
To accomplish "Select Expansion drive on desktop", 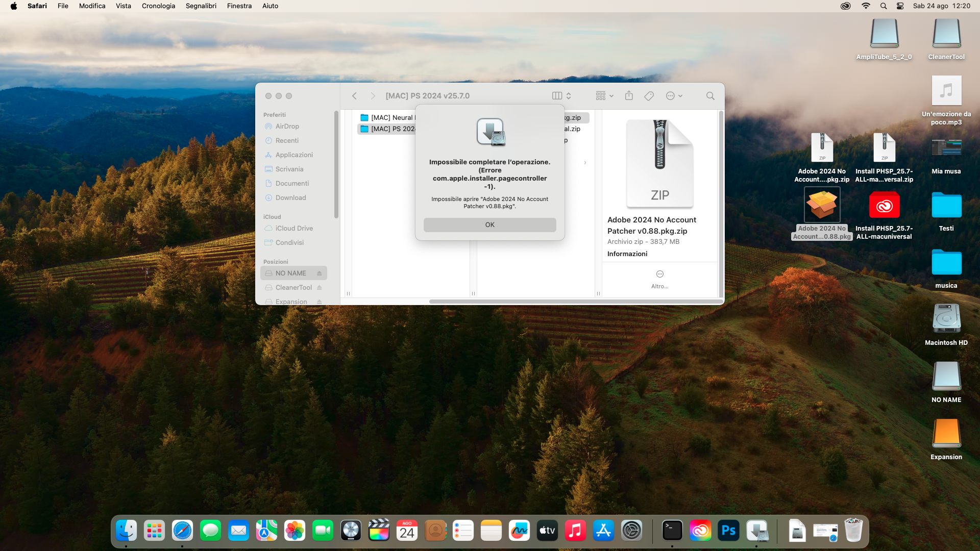I will [946, 439].
